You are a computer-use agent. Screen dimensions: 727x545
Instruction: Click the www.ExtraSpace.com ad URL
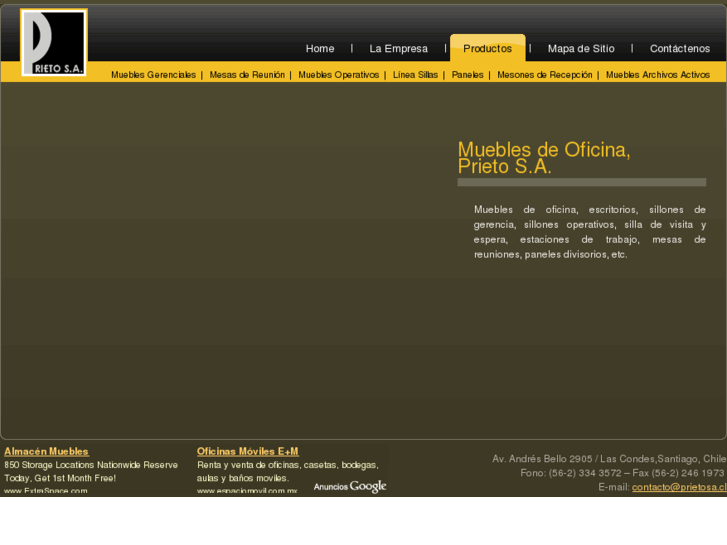pos(46,491)
